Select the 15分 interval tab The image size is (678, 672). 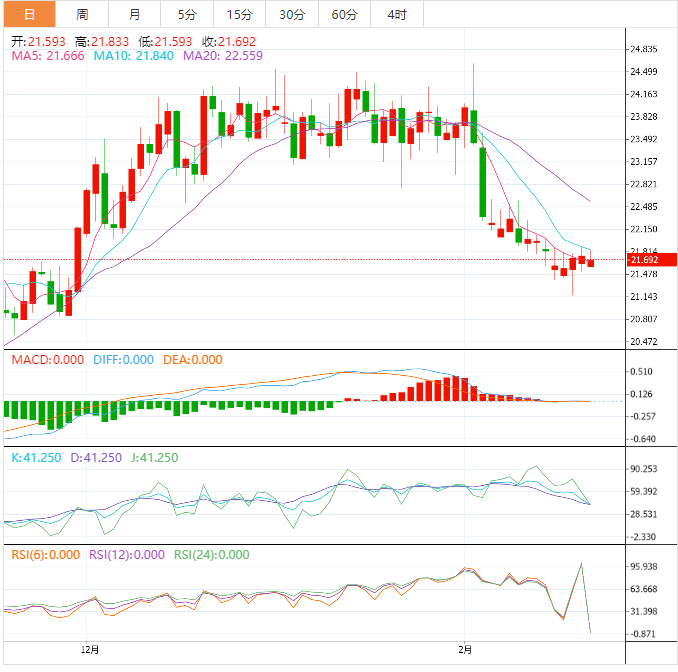pos(239,14)
